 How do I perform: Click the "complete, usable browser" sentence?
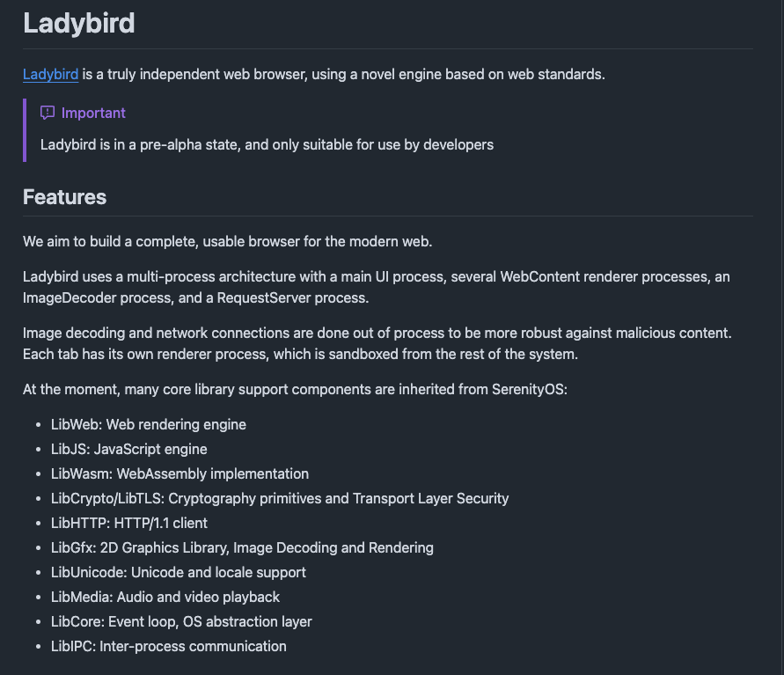tap(227, 241)
